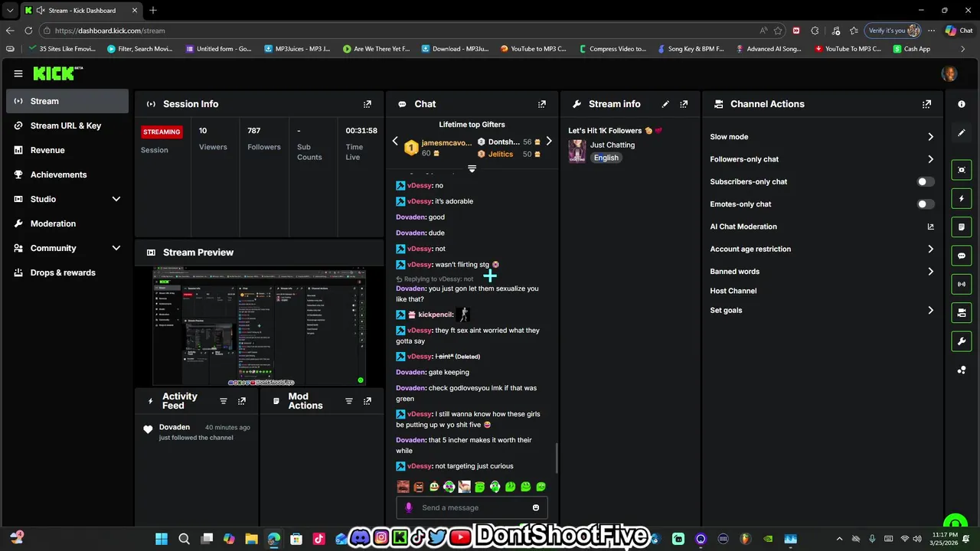The image size is (980, 551).
Task: Pop out the Session Info panel
Action: click(367, 104)
